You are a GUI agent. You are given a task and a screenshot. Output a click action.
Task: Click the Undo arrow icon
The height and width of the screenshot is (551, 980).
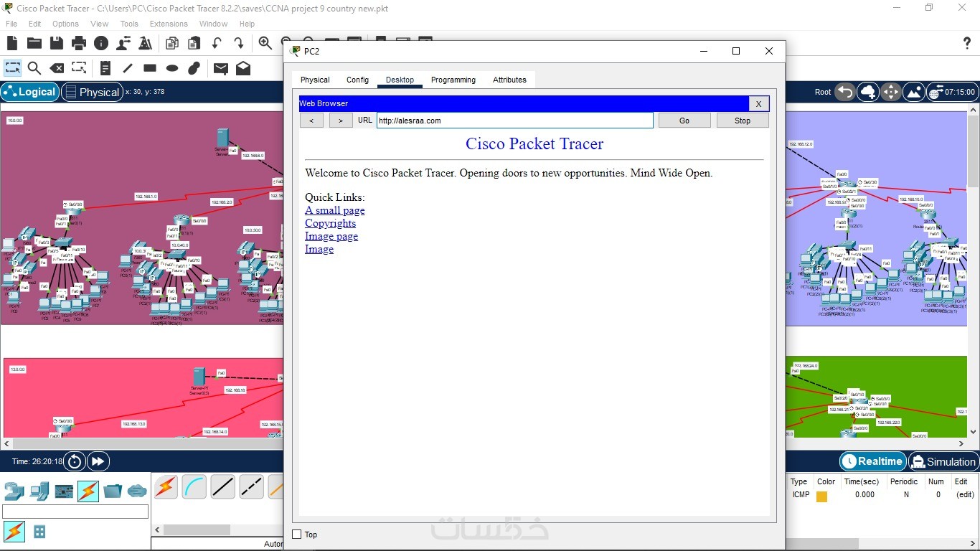pyautogui.click(x=217, y=43)
